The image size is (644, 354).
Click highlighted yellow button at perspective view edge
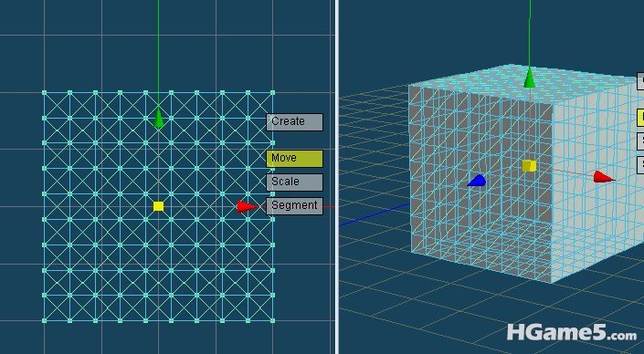pyautogui.click(x=640, y=117)
